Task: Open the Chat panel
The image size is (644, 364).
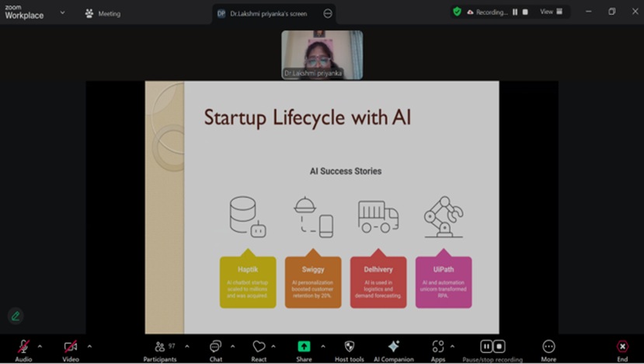Action: coord(215,347)
